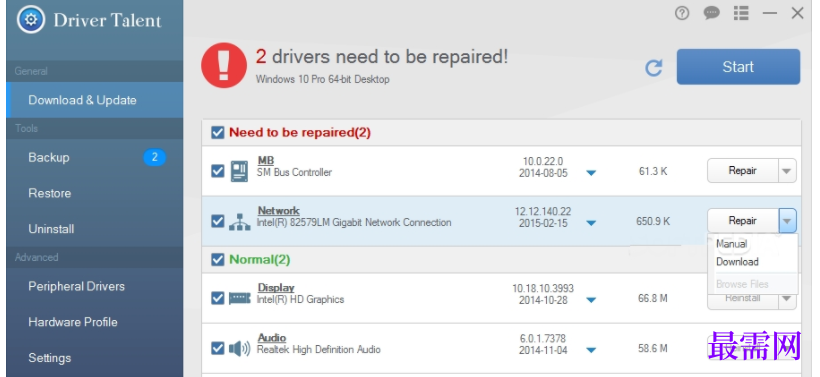
Task: Click the Display graphics card icon
Action: pyautogui.click(x=240, y=299)
